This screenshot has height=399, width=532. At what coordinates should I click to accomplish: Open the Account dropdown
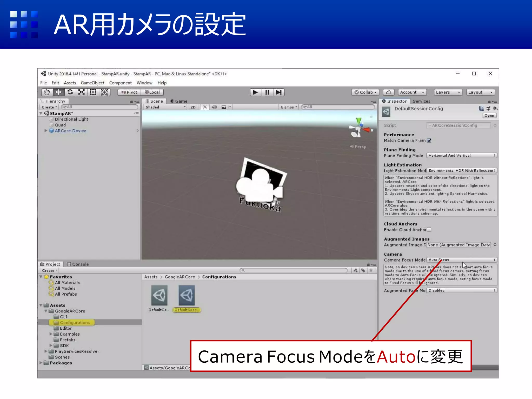[x=412, y=92]
